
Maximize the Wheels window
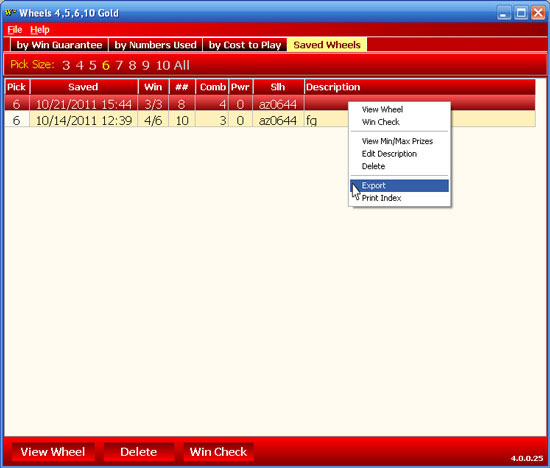[x=521, y=13]
